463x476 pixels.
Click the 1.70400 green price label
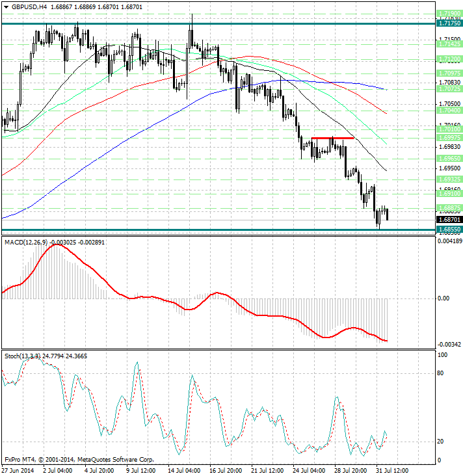[449, 111]
